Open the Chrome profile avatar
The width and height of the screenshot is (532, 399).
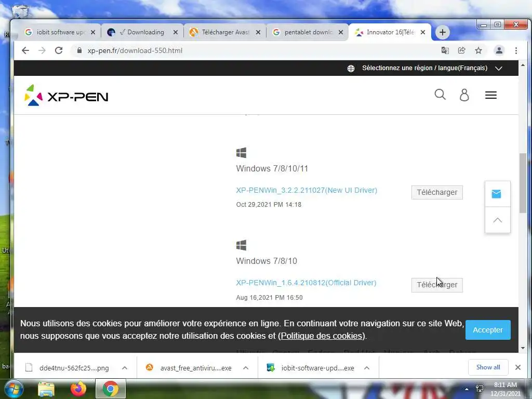pyautogui.click(x=499, y=50)
